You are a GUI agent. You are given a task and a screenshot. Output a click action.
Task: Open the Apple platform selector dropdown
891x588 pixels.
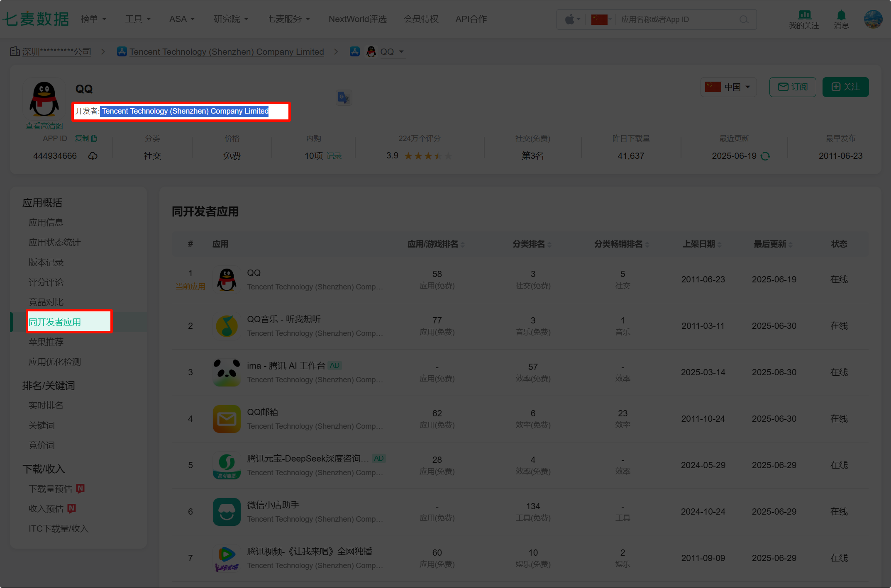click(x=572, y=19)
